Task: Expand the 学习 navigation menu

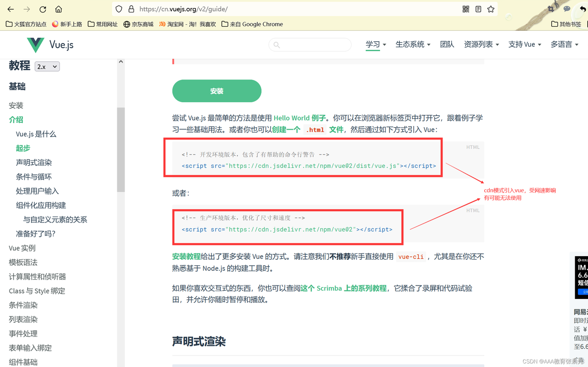Action: pyautogui.click(x=376, y=44)
